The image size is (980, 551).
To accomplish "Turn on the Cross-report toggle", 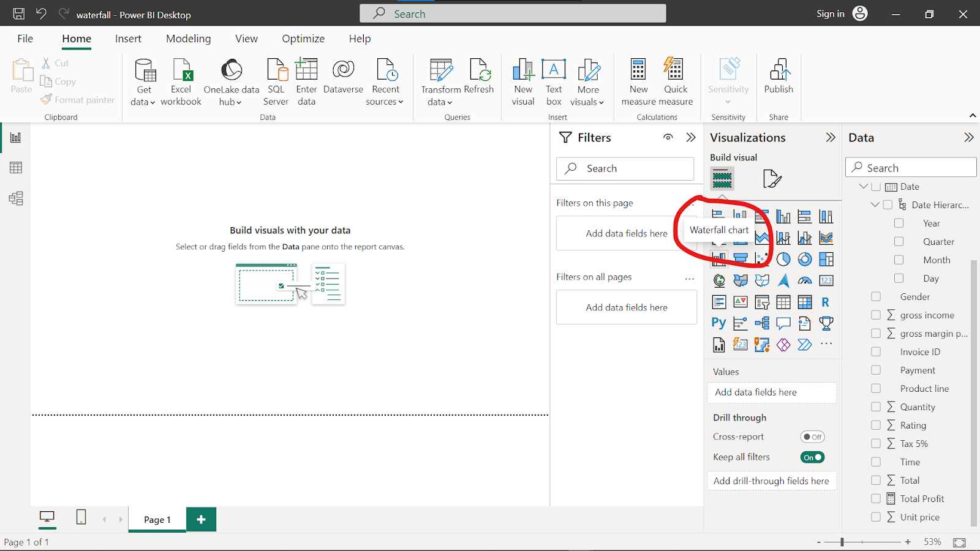I will [x=812, y=437].
